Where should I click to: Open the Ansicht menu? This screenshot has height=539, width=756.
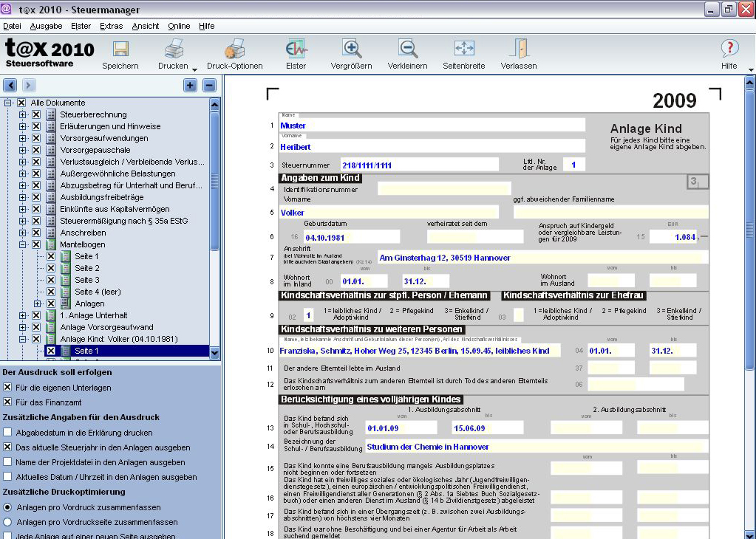(146, 26)
